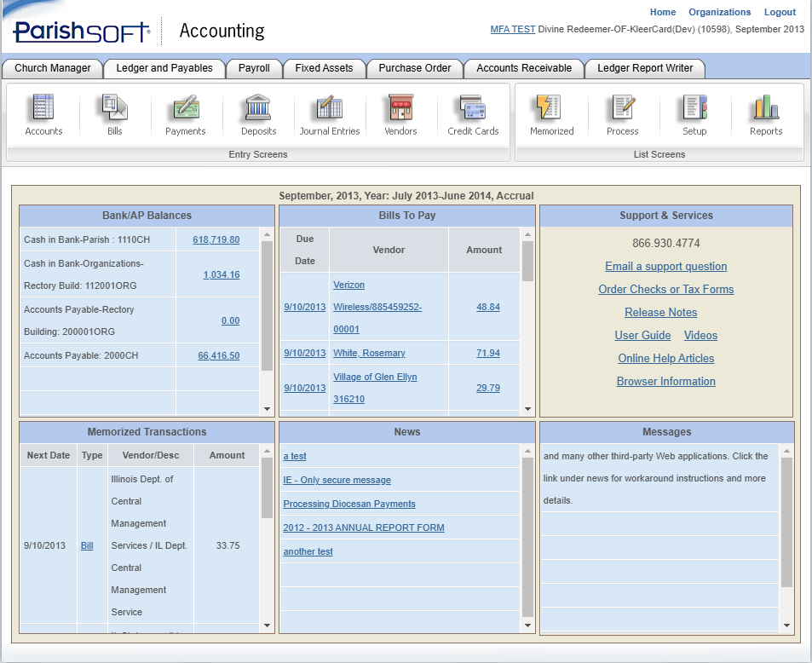Open the Videos link

pos(700,335)
